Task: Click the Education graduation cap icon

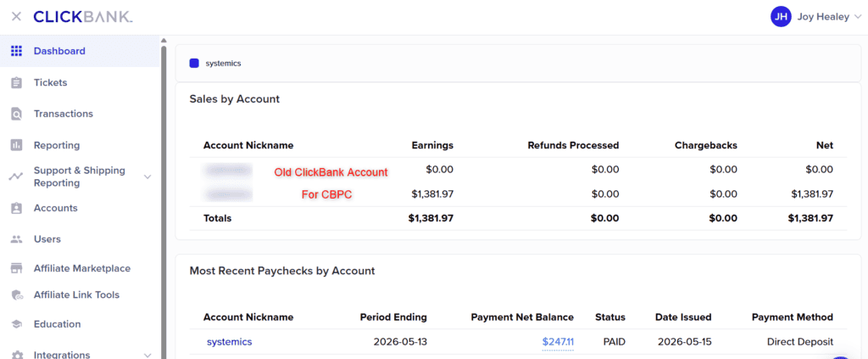Action: tap(17, 324)
